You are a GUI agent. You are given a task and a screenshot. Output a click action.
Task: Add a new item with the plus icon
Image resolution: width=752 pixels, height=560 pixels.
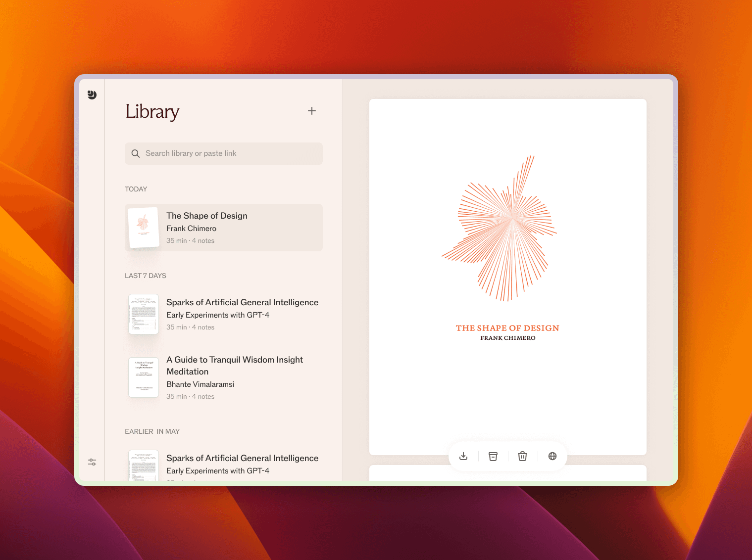(x=312, y=111)
